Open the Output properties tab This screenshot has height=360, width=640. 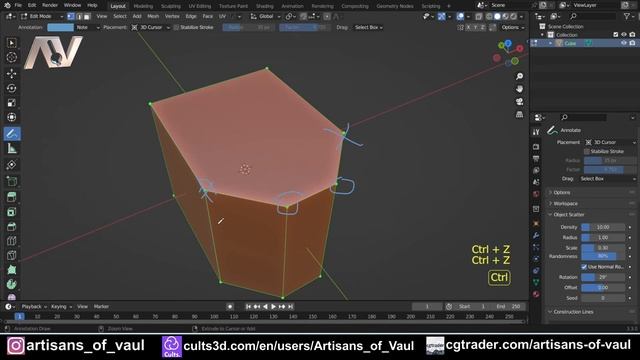(536, 159)
